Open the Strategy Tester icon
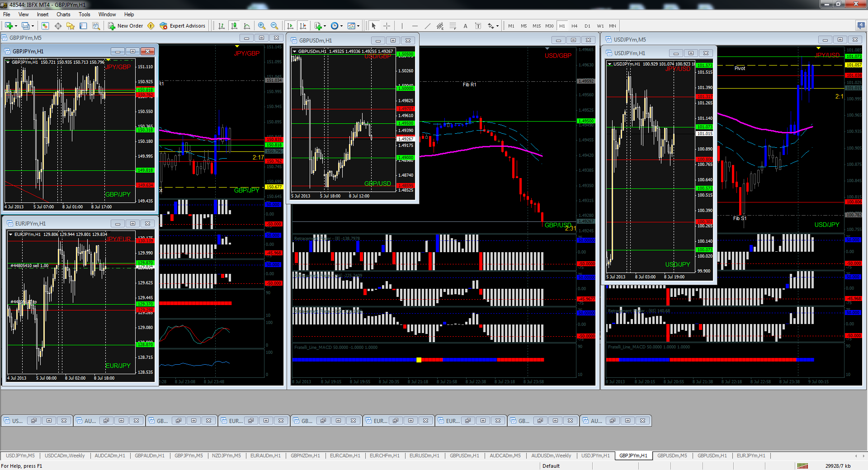The width and height of the screenshot is (868, 470). click(x=96, y=26)
